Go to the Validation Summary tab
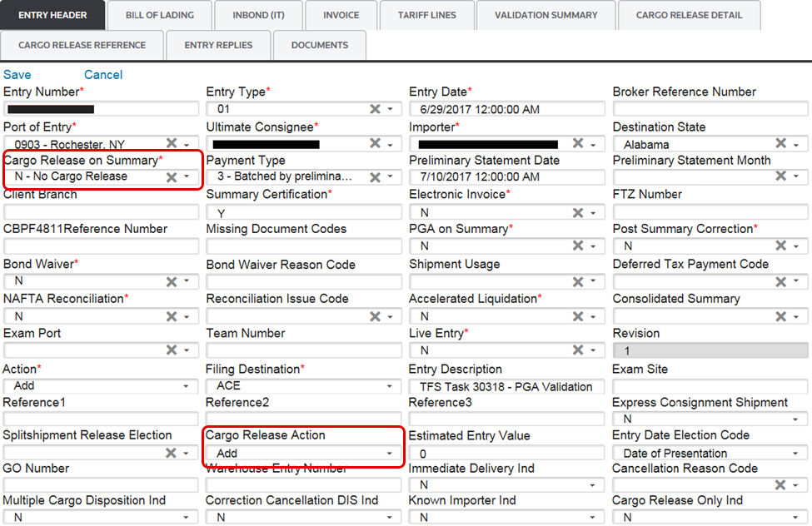 coord(545,15)
